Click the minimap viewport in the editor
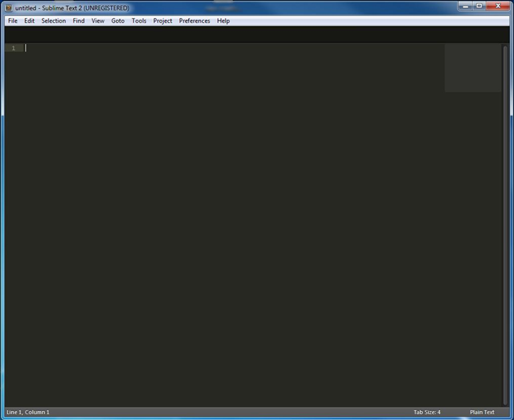This screenshot has width=514, height=420. pyautogui.click(x=473, y=68)
